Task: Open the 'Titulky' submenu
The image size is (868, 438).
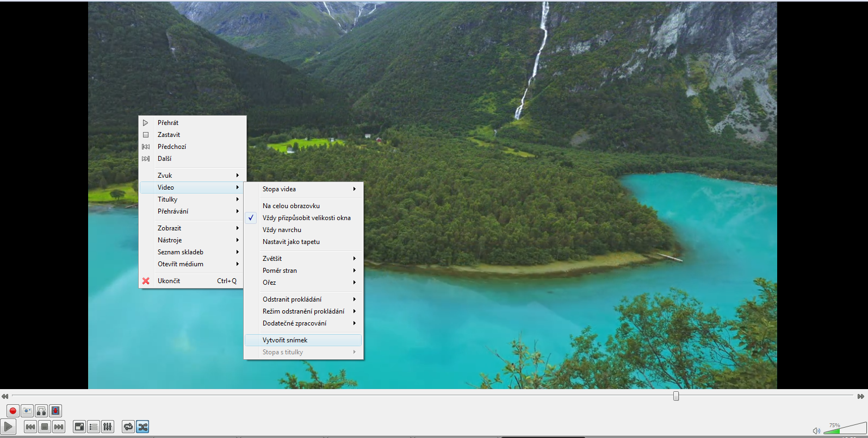Action: pyautogui.click(x=191, y=199)
